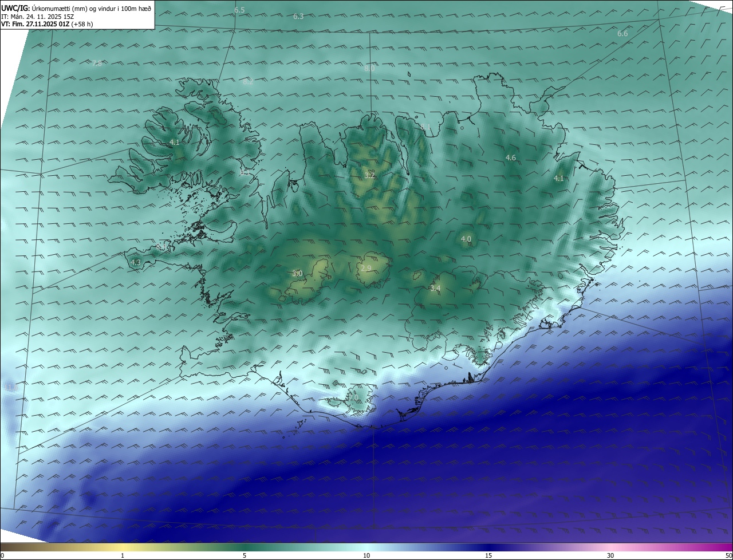Viewport: 733px width, 560px height.
Task: Click the 6.6 value label on the map
Action: tap(622, 34)
